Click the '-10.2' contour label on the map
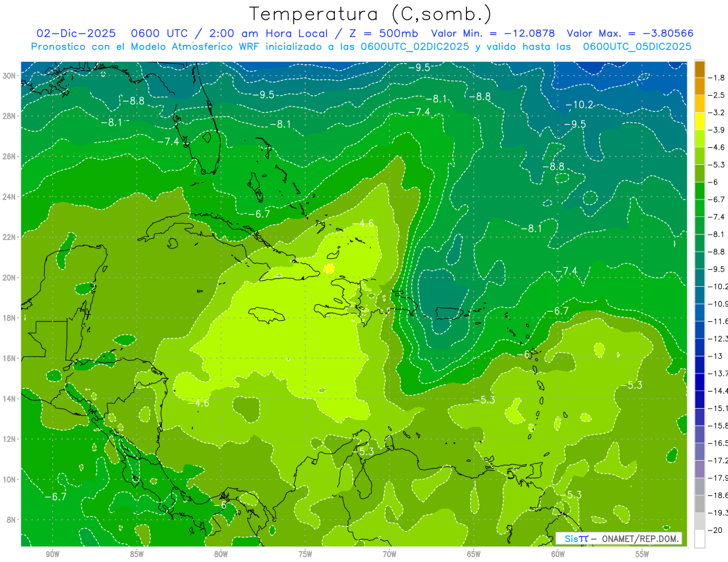 point(579,105)
